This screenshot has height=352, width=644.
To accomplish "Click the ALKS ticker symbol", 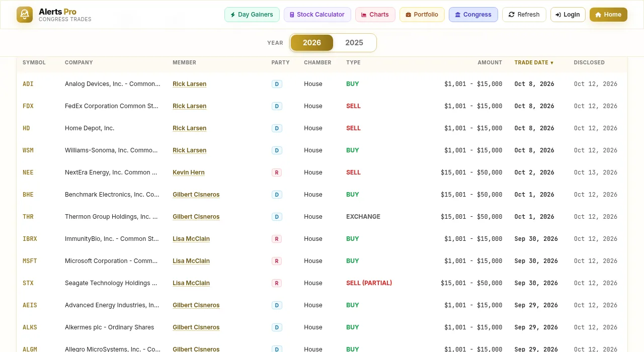I will coord(30,327).
